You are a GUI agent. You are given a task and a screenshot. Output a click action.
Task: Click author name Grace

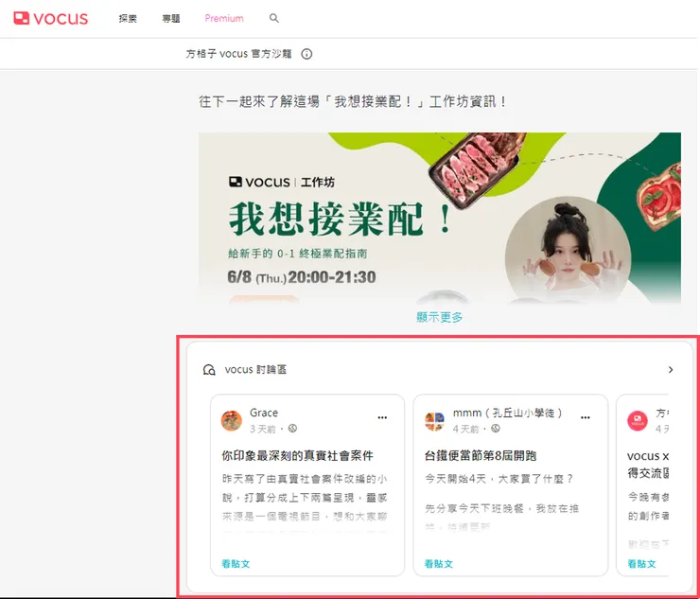click(x=264, y=413)
